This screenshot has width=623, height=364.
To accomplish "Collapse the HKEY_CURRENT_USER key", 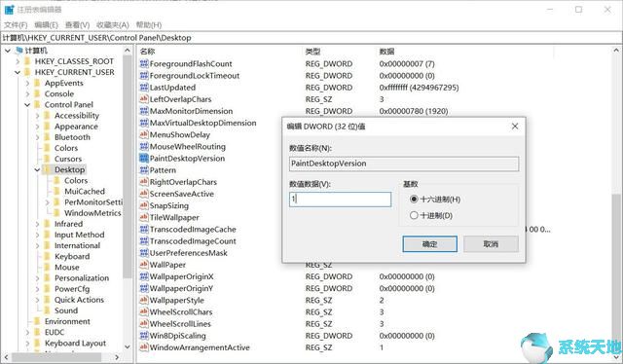I will [18, 72].
